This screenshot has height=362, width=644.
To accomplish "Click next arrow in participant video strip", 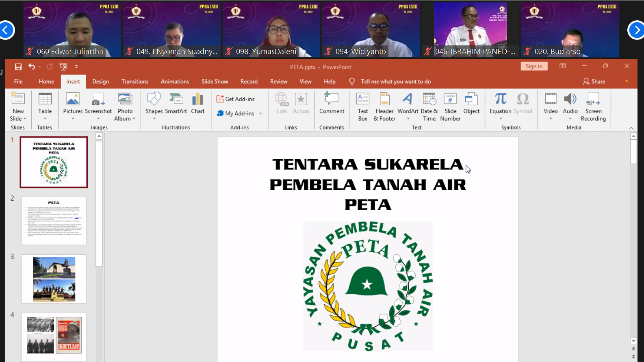I will (636, 30).
